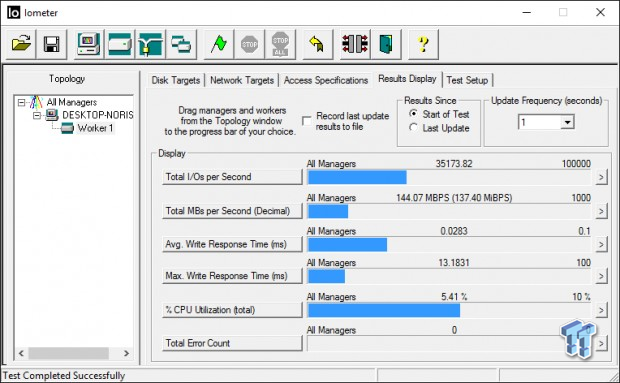Reset workers yellow arrow icon
This screenshot has width=620, height=383.
pyautogui.click(x=318, y=44)
